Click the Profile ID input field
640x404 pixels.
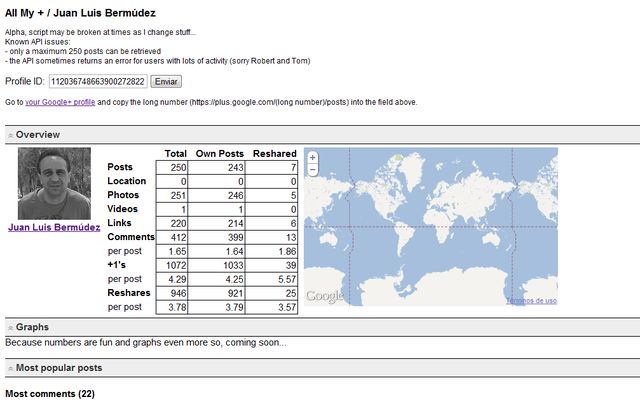[98, 82]
